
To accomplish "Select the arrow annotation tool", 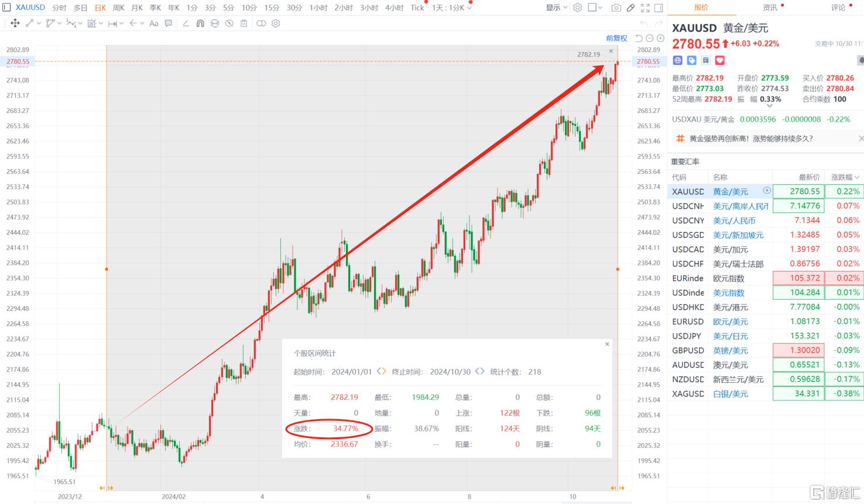I will pos(133,23).
